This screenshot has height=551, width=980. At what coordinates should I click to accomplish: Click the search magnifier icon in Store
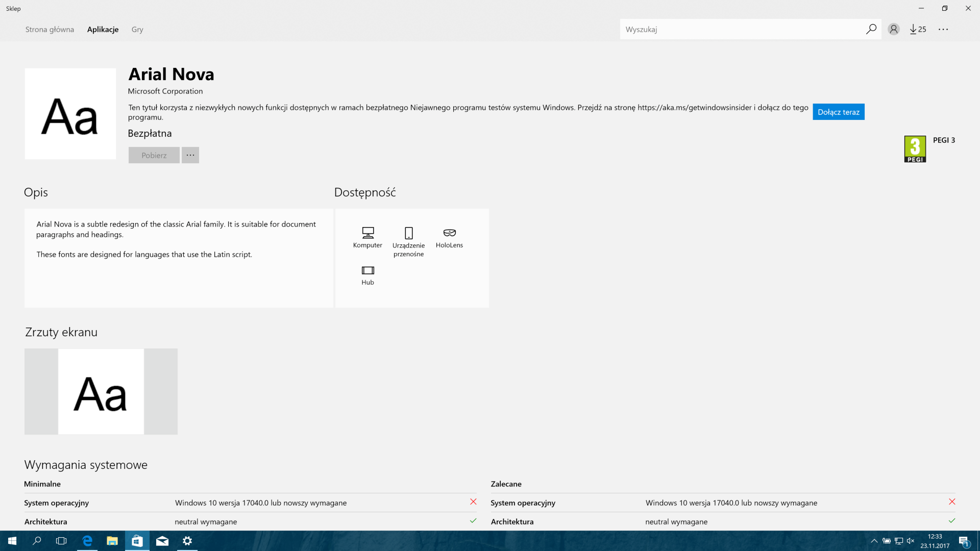(x=871, y=29)
